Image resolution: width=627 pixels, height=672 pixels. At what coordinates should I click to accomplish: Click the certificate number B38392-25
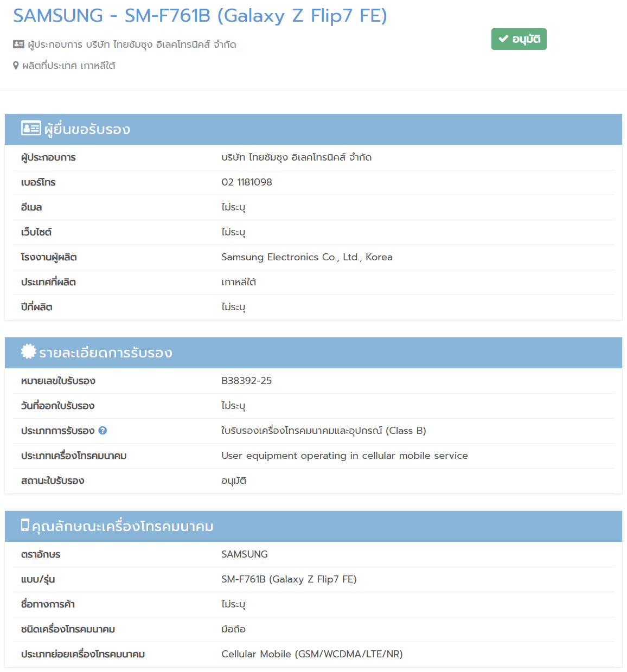[x=246, y=381]
